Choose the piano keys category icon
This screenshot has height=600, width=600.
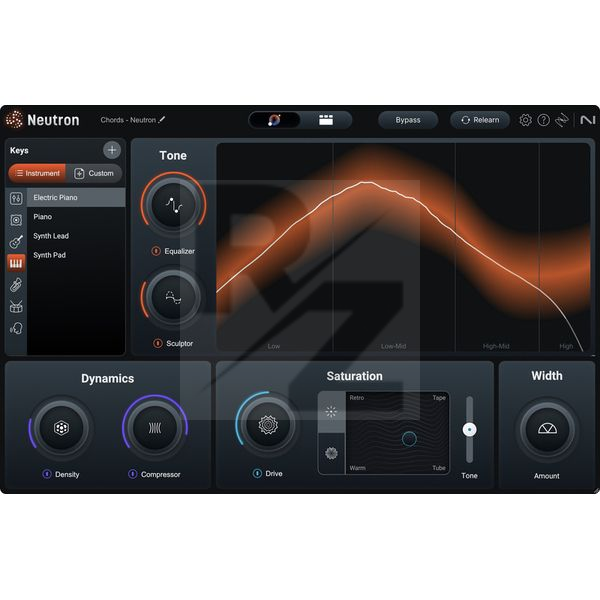pos(16,263)
